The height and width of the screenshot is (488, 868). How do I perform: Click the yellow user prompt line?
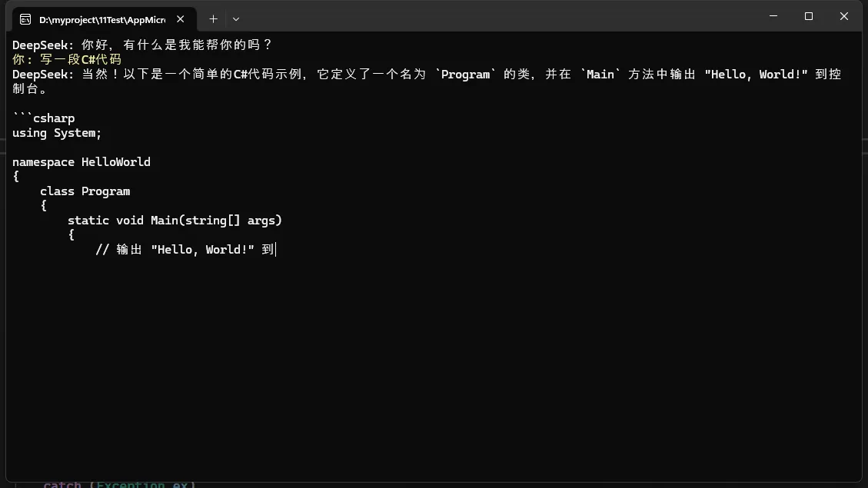(67, 60)
